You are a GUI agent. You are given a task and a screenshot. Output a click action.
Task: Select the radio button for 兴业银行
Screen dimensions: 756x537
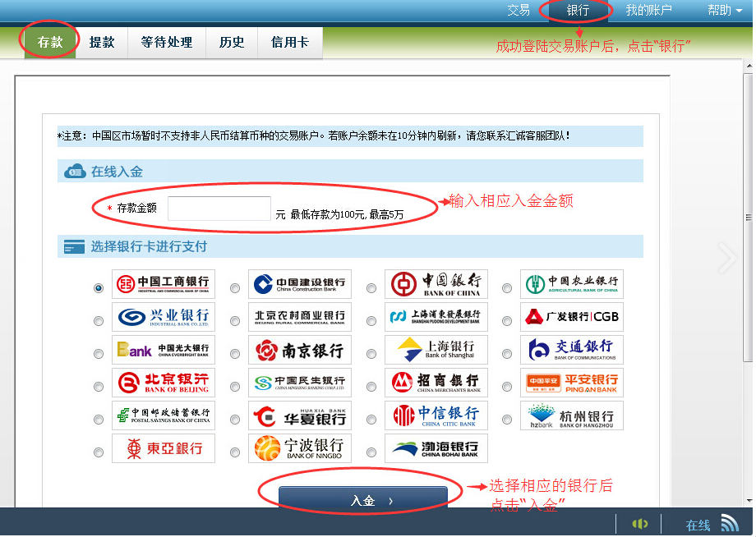(99, 321)
